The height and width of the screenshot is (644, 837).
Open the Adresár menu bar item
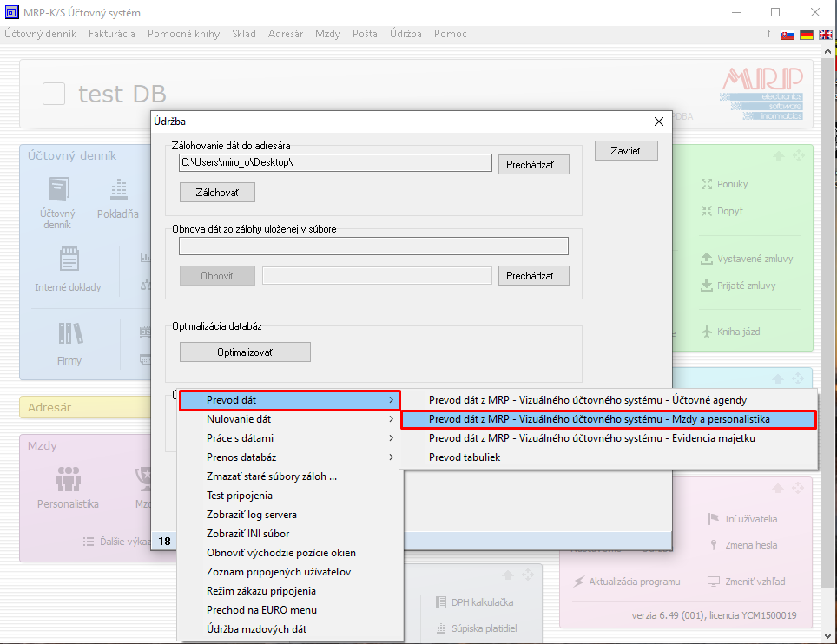pyautogui.click(x=286, y=34)
